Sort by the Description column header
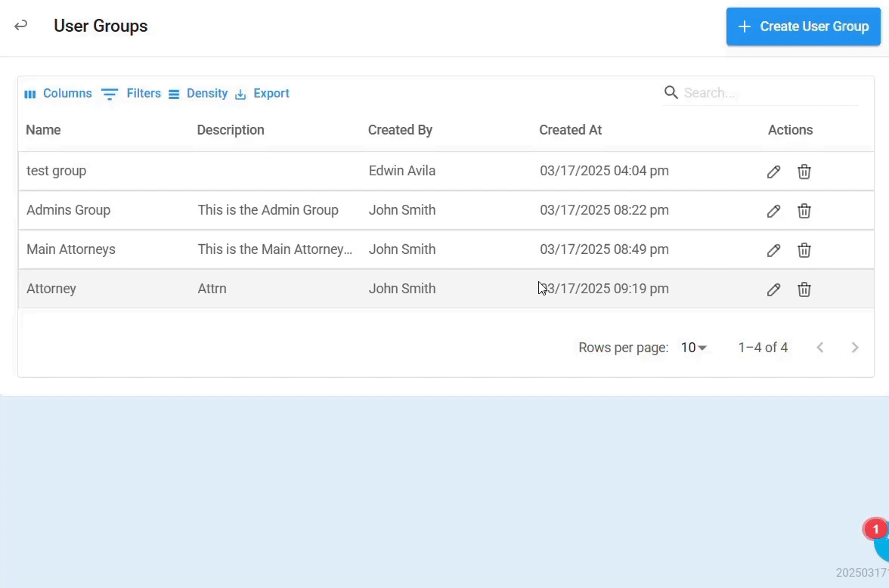The image size is (889, 588). 230,130
